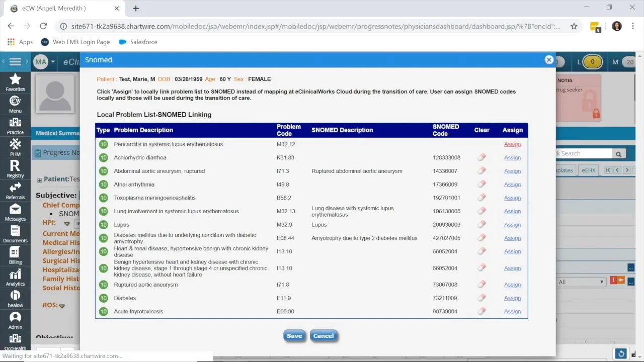Open the eCW Menu sidebar icon
The image size is (644, 362).
click(15, 105)
